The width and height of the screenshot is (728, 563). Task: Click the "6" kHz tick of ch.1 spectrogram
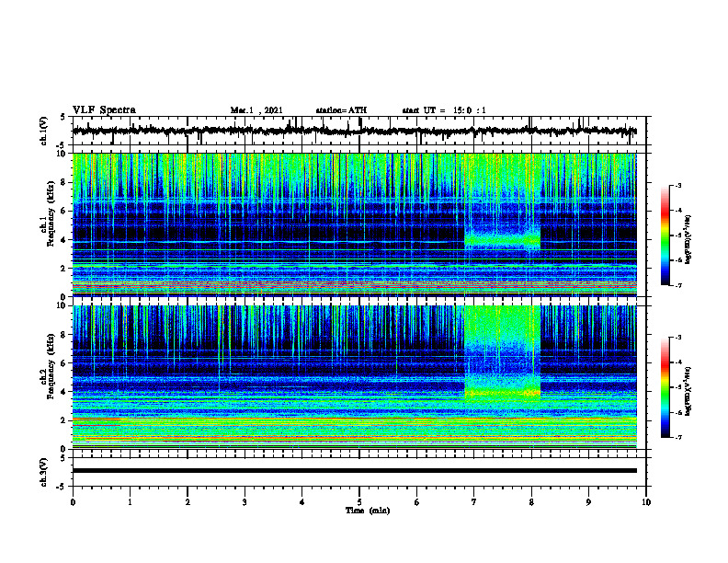click(x=64, y=211)
